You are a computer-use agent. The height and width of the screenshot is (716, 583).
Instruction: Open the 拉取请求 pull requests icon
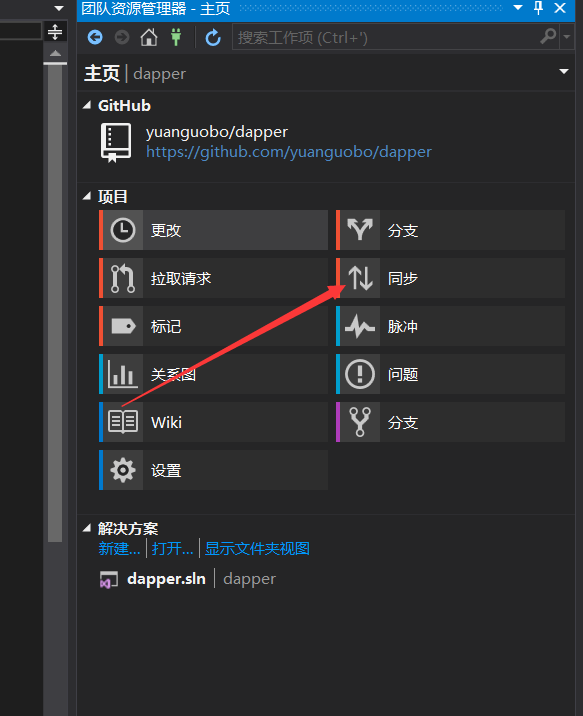(123, 278)
